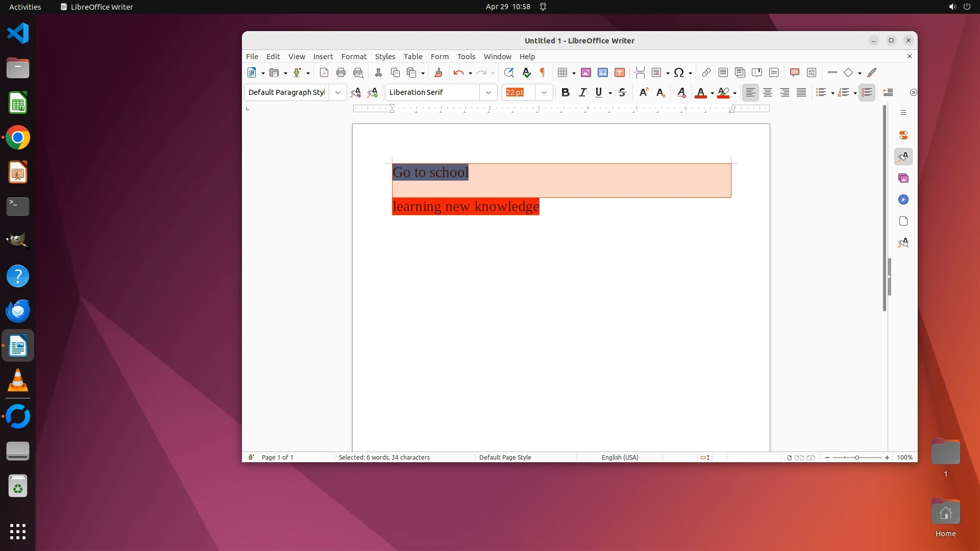
Task: Expand the paragraph style dropdown
Action: [337, 92]
